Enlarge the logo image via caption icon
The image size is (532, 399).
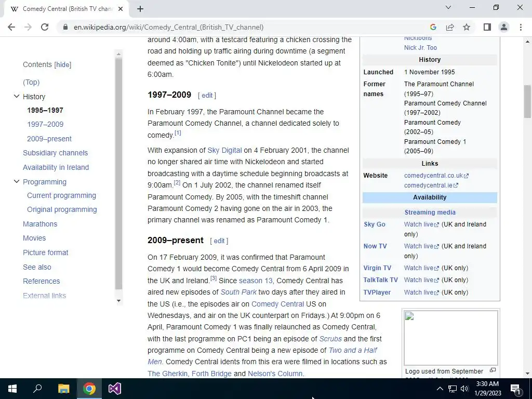(493, 370)
